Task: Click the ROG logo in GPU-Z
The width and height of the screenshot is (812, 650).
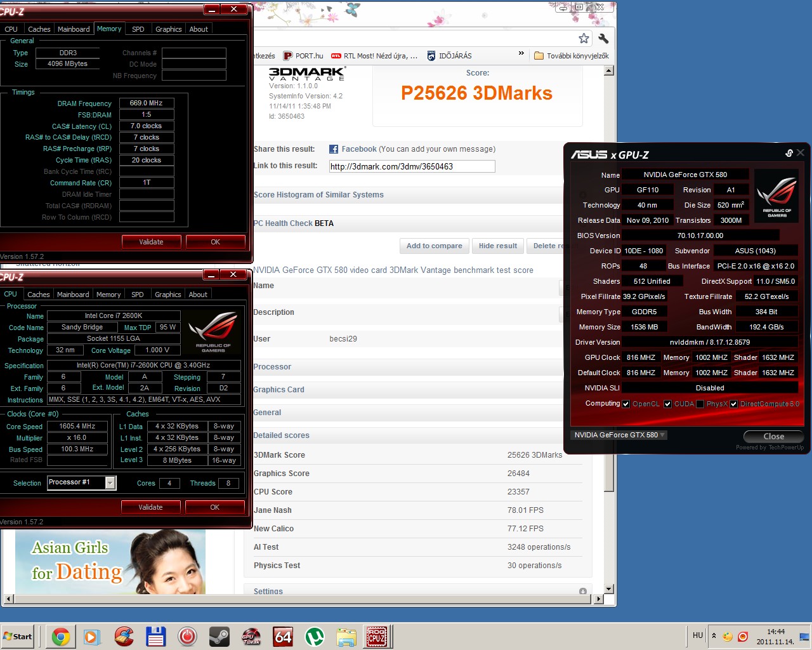Action: [x=777, y=196]
